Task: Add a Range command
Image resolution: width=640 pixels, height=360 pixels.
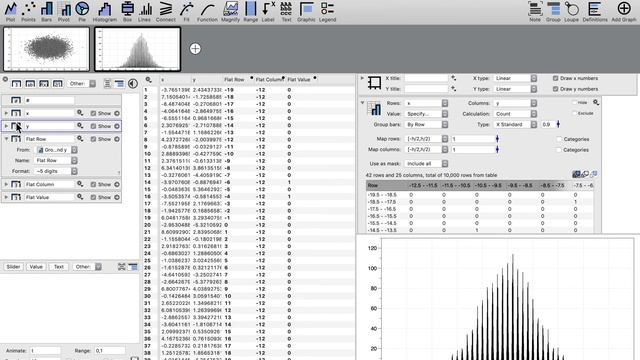Action: [251, 11]
